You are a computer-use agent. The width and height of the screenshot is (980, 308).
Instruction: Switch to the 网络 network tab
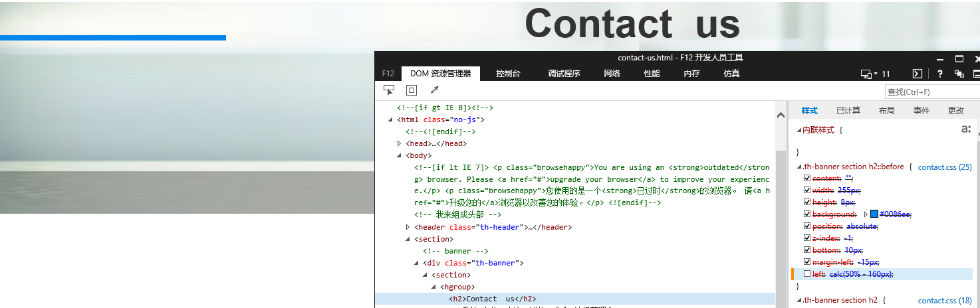click(x=612, y=74)
